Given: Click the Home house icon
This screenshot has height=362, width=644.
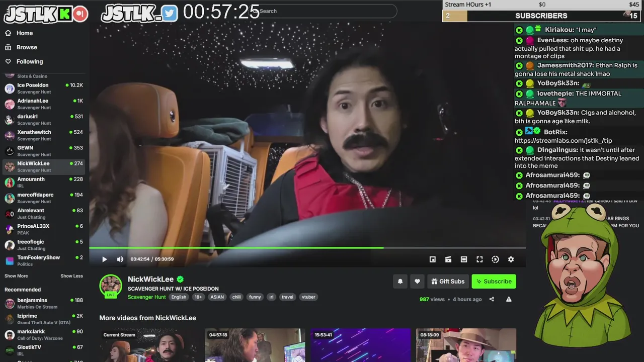Looking at the screenshot, I should [8, 33].
